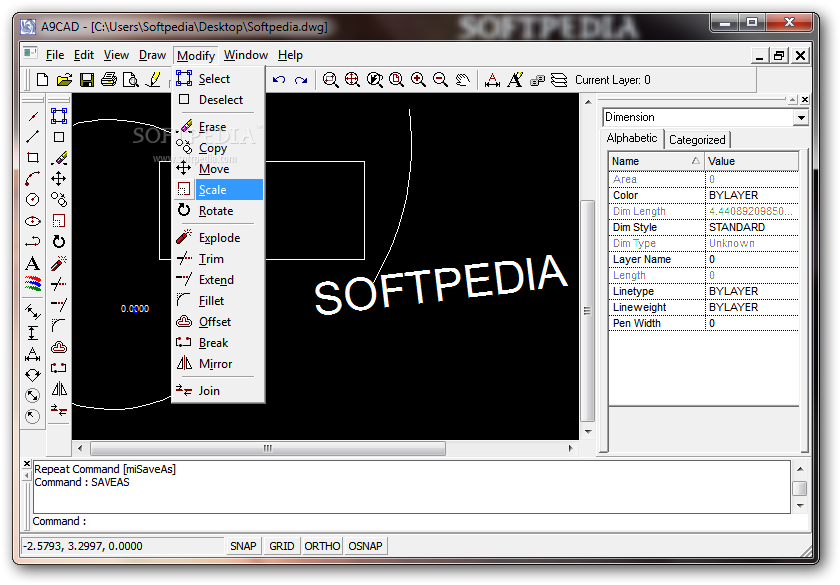Click the Zoom Extents crosshair magnifier icon
Image resolution: width=840 pixels, height=585 pixels.
point(352,80)
